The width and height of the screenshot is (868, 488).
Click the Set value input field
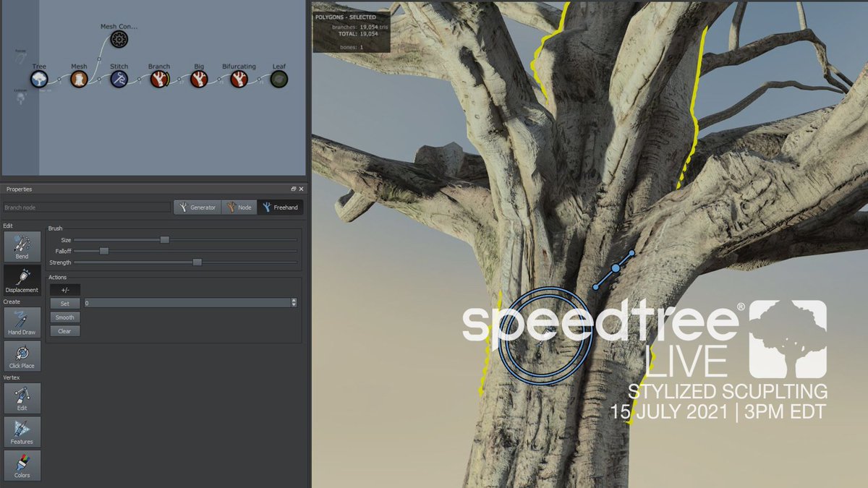click(x=187, y=303)
